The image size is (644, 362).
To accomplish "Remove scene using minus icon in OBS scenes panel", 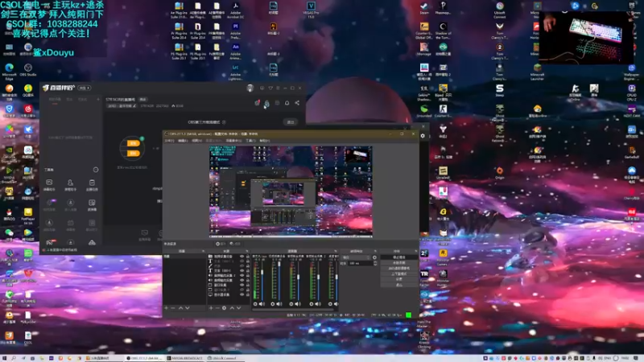I will click(x=173, y=308).
